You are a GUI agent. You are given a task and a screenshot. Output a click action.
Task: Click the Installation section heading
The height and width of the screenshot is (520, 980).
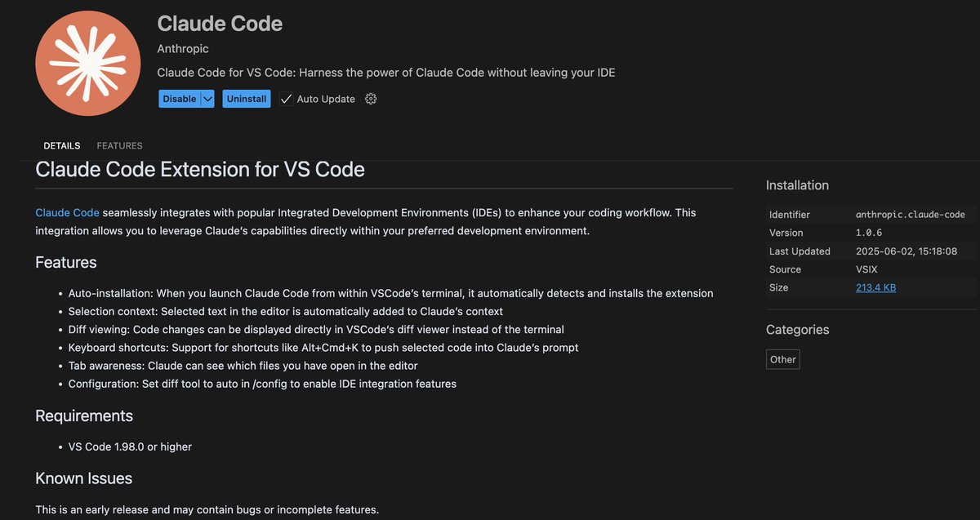[797, 185]
